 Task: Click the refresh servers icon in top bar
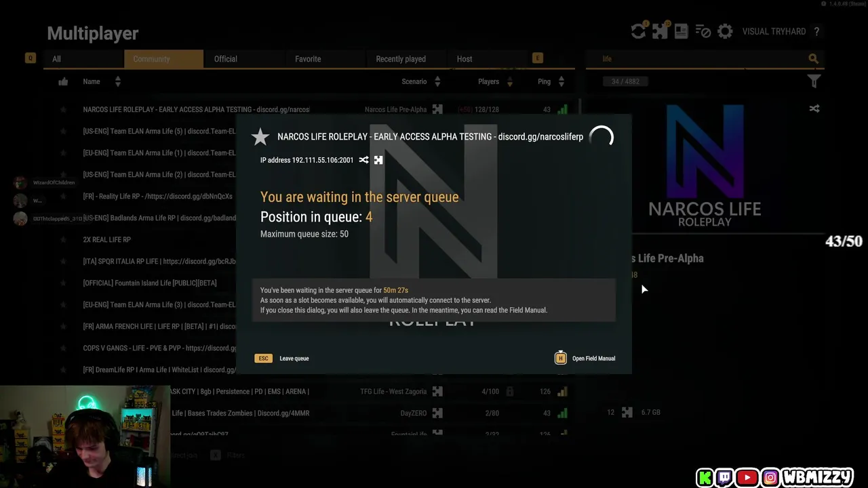pyautogui.click(x=638, y=31)
